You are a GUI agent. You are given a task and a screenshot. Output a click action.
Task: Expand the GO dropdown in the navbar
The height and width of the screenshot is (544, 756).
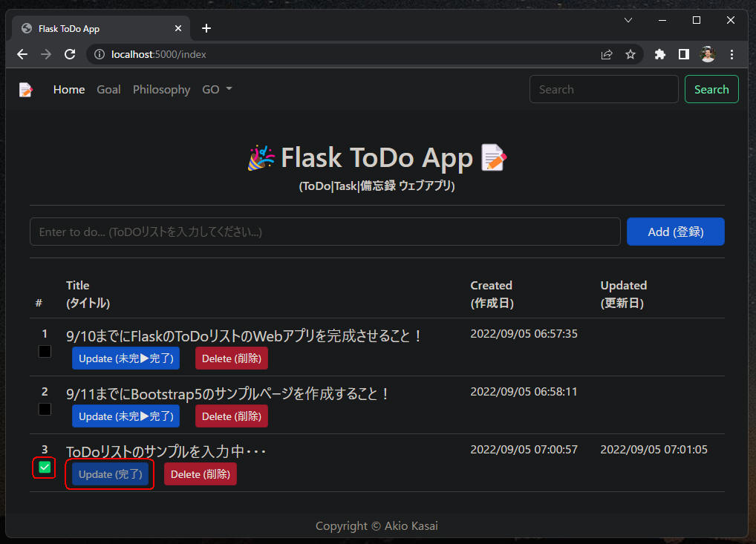[x=217, y=90]
